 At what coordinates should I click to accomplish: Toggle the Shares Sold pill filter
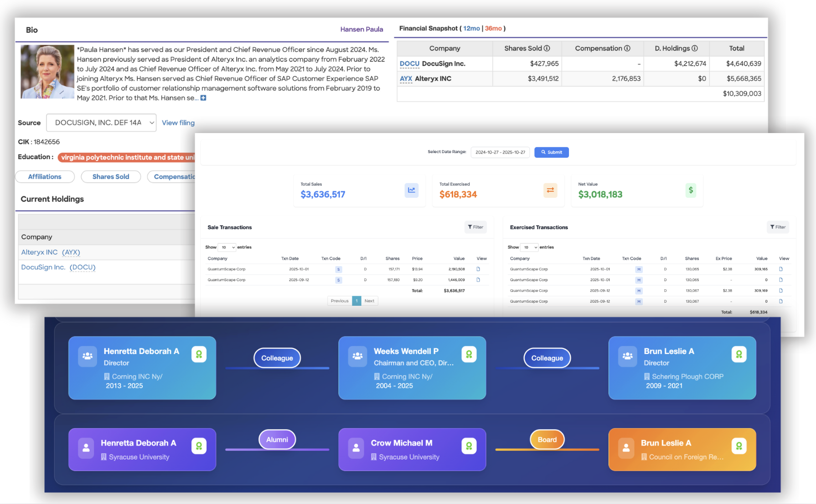(x=110, y=177)
